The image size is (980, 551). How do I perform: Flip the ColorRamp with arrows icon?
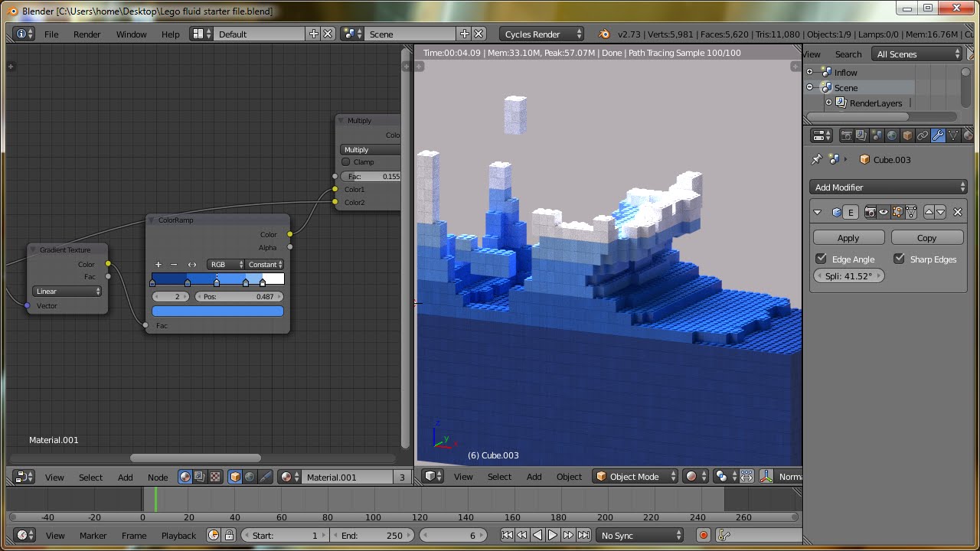tap(192, 264)
